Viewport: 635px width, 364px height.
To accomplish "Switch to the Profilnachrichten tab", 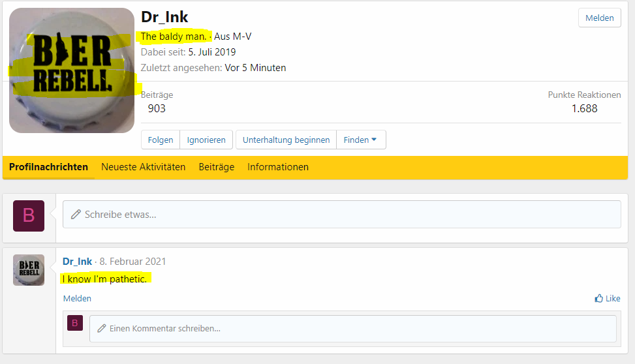I will point(48,167).
